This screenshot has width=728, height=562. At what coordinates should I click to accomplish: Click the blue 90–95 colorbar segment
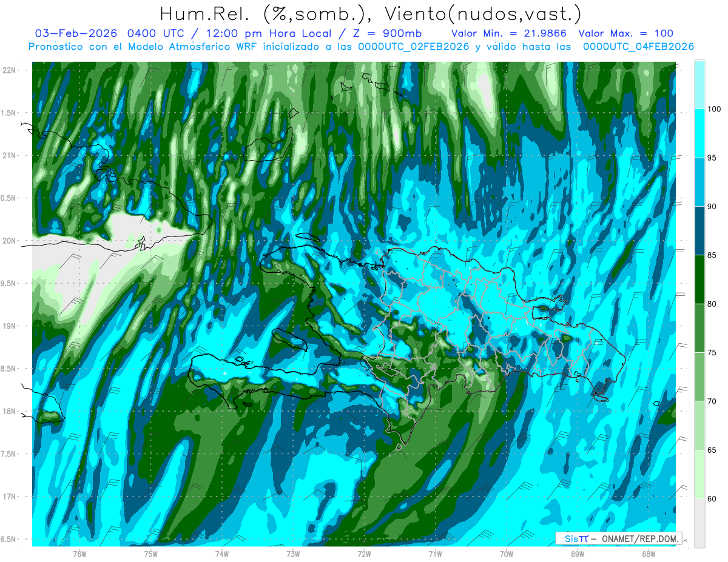coord(699,182)
